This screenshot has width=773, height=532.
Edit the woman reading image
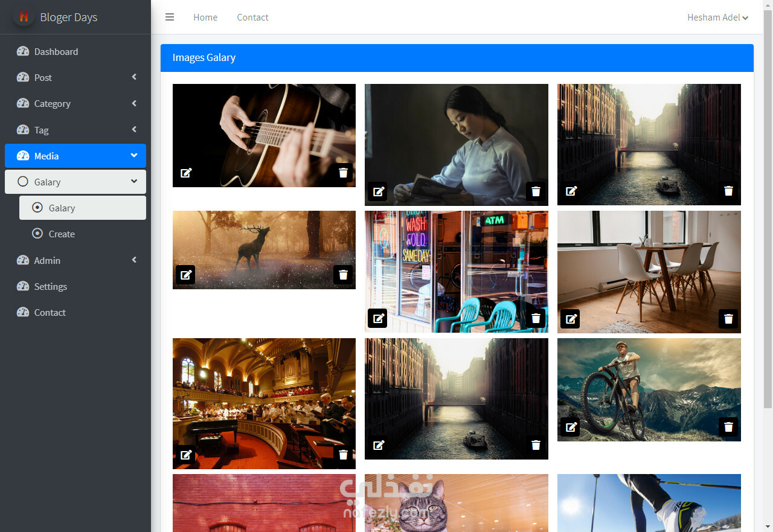click(378, 191)
